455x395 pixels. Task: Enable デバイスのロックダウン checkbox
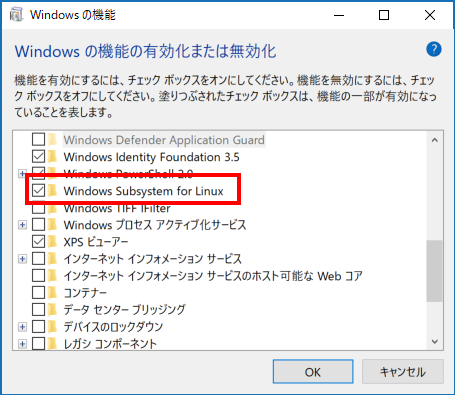pyautogui.click(x=38, y=326)
